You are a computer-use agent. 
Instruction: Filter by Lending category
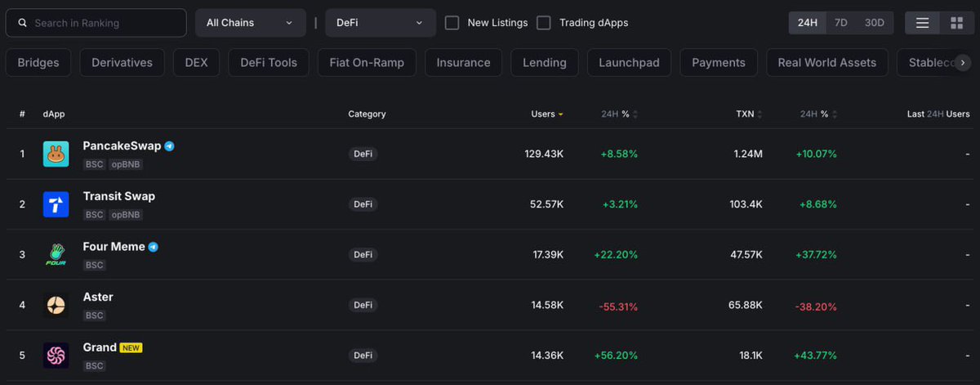pyautogui.click(x=545, y=62)
